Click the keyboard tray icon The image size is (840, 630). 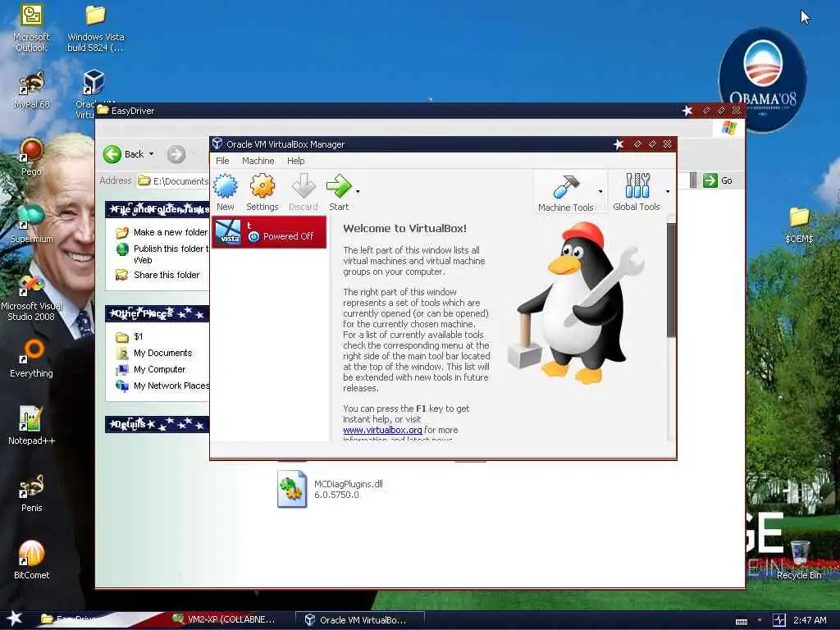click(x=742, y=621)
